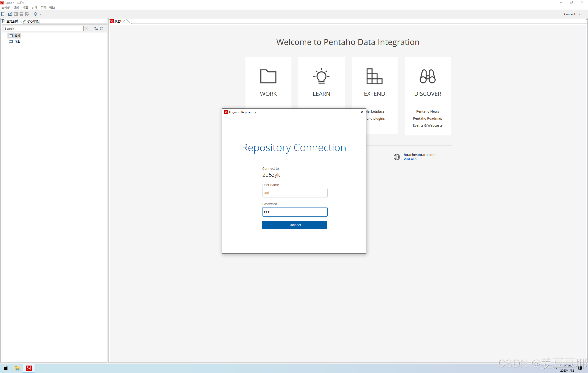Select the 作业 folder in tree

(x=17, y=41)
